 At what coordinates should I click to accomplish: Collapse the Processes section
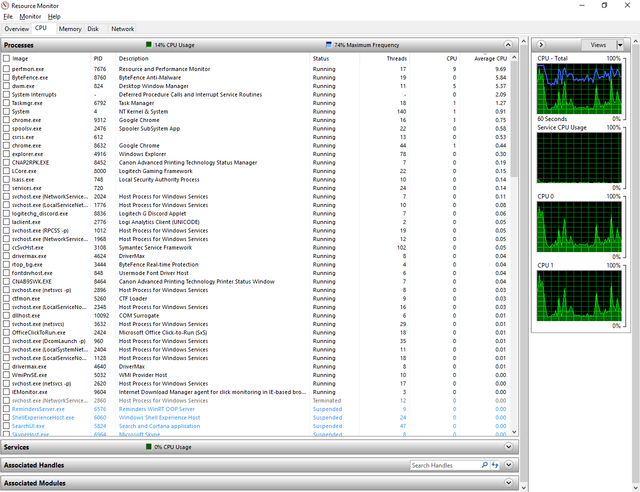pos(508,45)
